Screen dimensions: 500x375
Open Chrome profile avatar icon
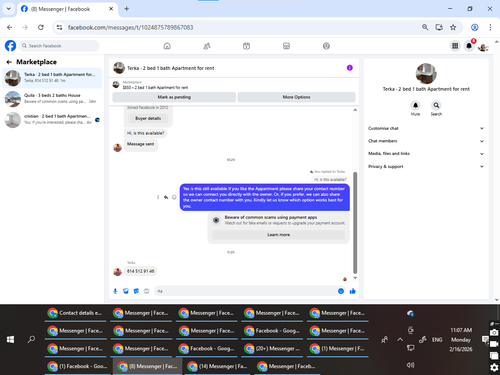[475, 27]
